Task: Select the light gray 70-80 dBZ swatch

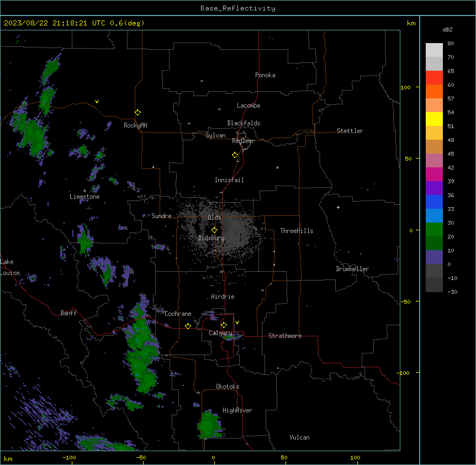Action: point(434,50)
